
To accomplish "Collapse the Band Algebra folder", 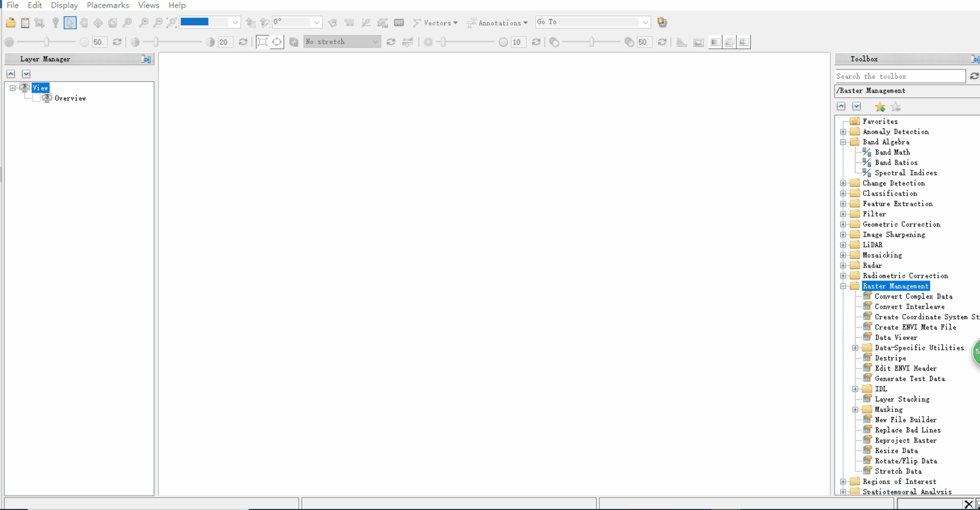I will [x=843, y=142].
